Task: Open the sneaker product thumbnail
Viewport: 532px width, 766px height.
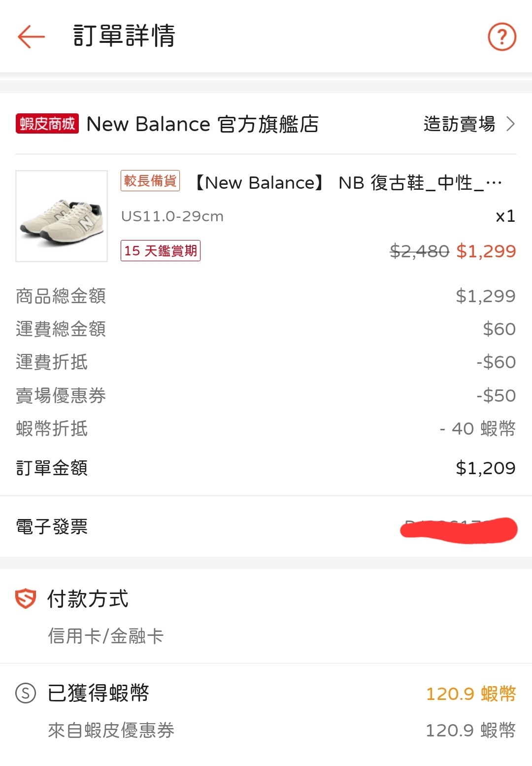Action: [62, 216]
